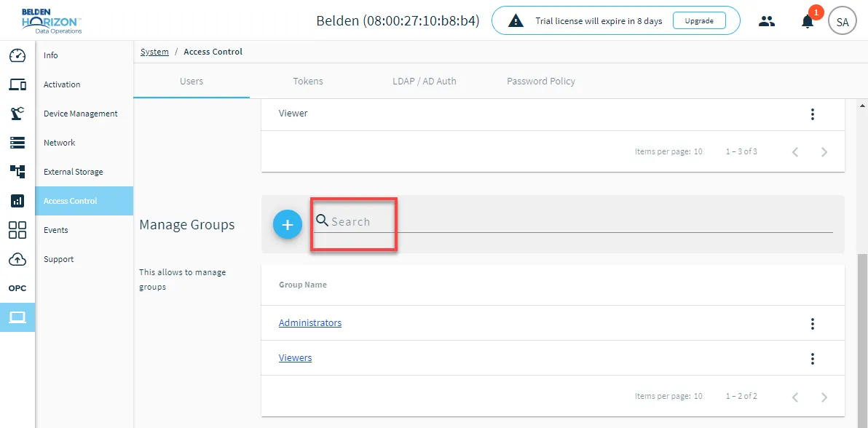Open Activation in the System menu

(84, 84)
